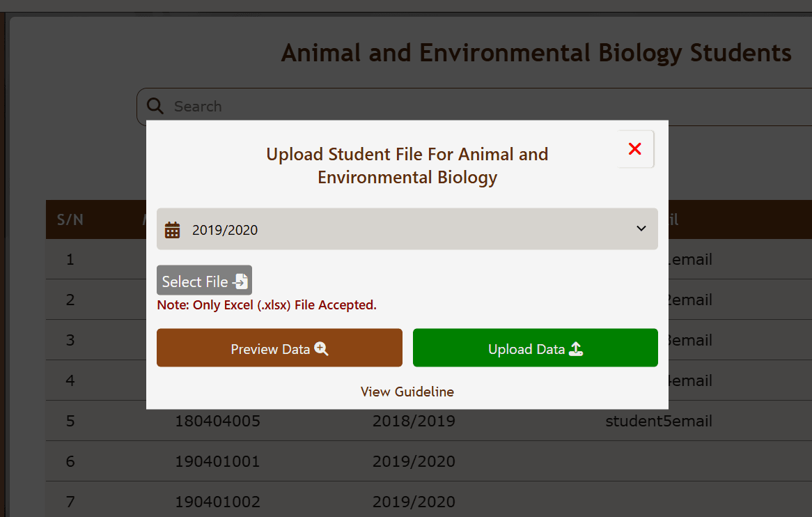This screenshot has height=517, width=812.
Task: Click the S/N column header
Action: [70, 219]
